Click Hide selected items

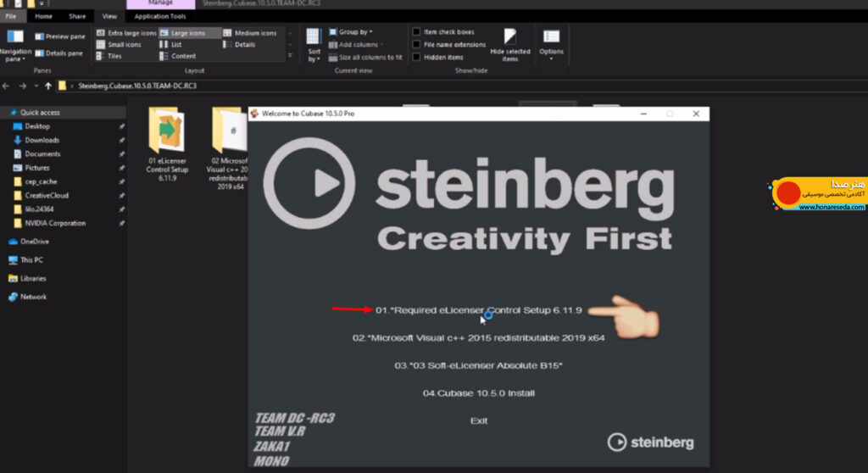click(509, 46)
